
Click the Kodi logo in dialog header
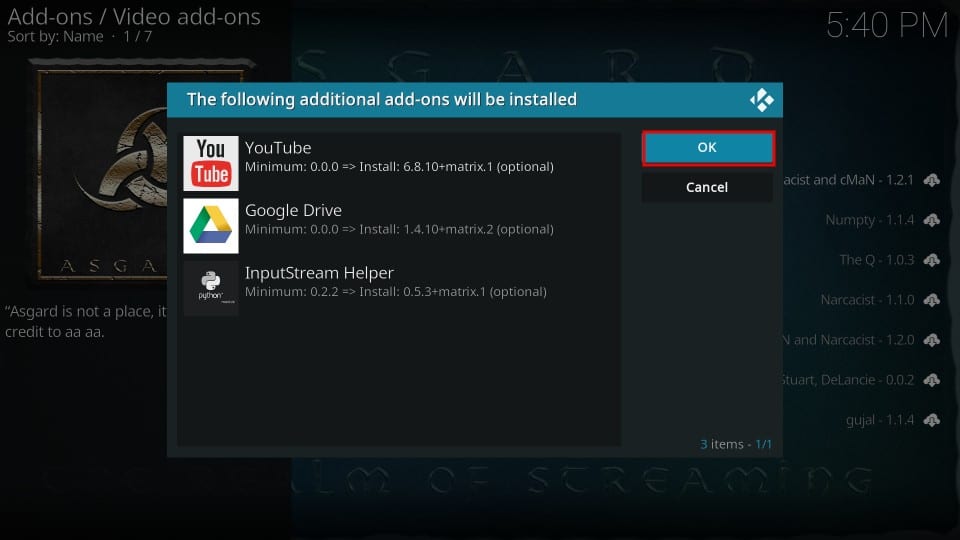click(762, 100)
